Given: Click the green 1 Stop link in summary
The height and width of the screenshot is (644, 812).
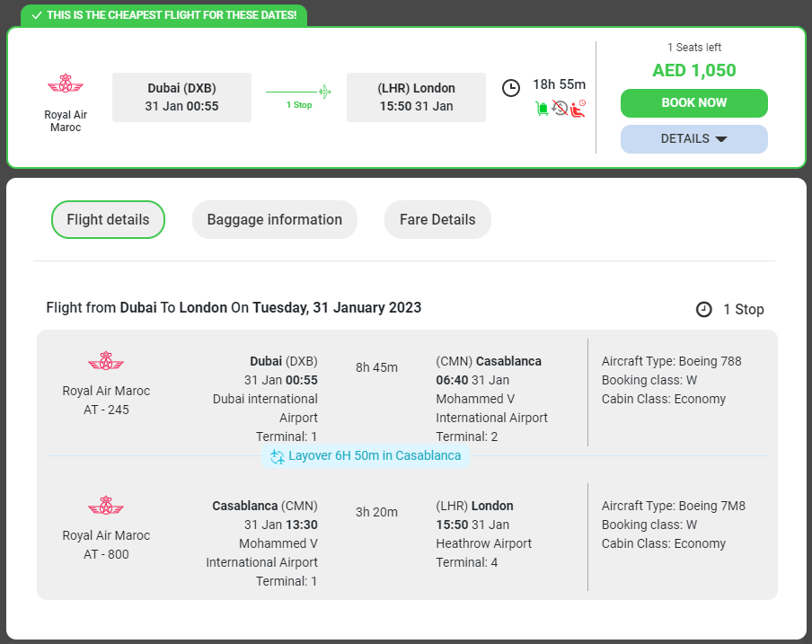Looking at the screenshot, I should coord(299,105).
